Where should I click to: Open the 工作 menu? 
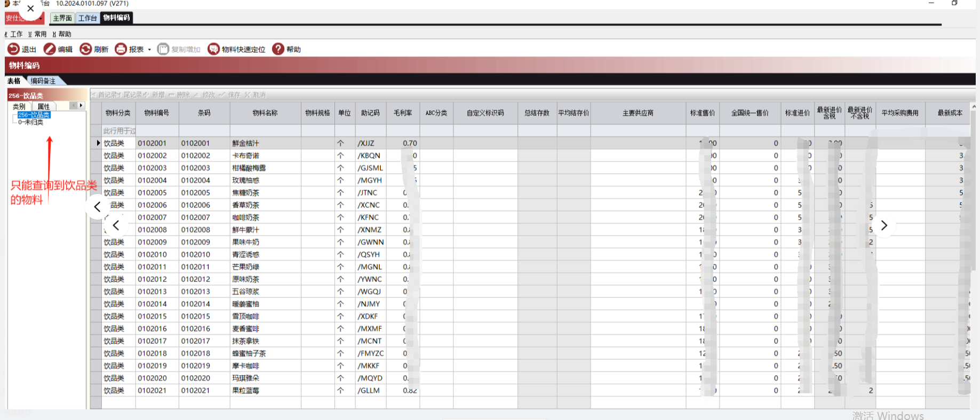point(14,34)
